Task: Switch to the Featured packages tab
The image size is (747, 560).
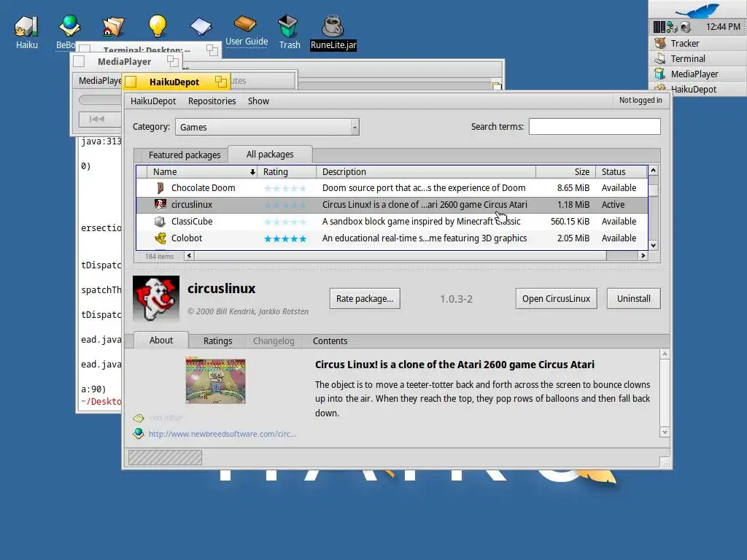Action: (185, 155)
